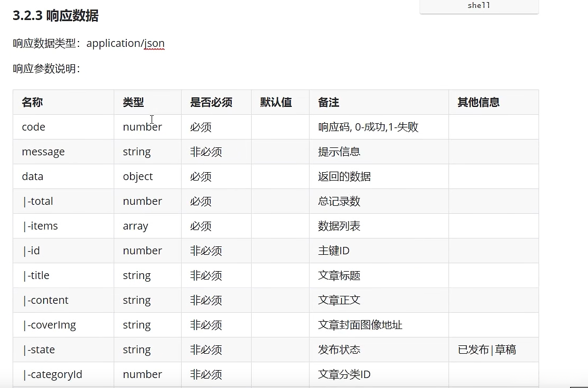588x388 pixels.
Task: Select the |-items name cell
Action: pyautogui.click(x=63, y=226)
